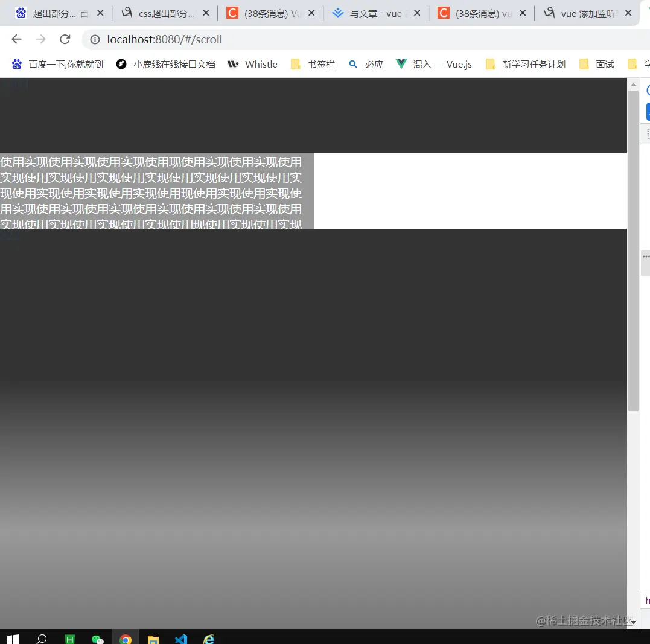Reload the localhost page
Viewport: 650px width, 644px height.
[65, 39]
